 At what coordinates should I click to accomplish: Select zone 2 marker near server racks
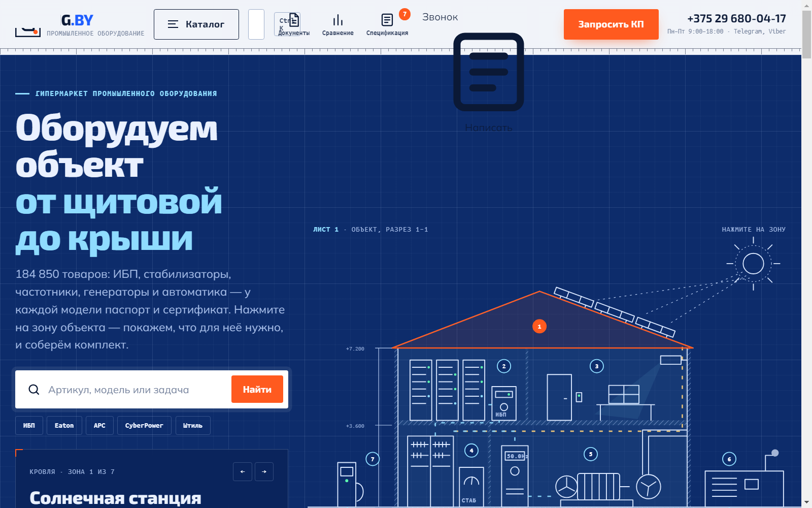tap(504, 366)
